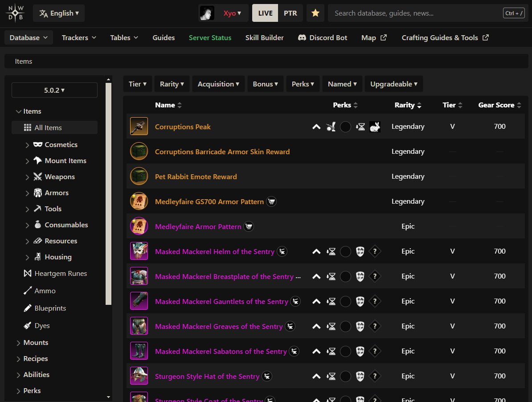
Task: Expand the Mounts sidebar section
Action: coord(19,343)
